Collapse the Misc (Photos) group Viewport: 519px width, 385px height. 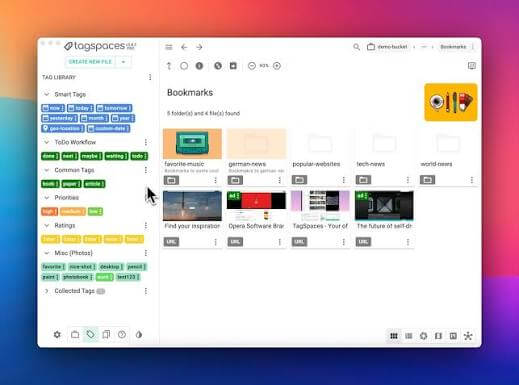(x=47, y=253)
